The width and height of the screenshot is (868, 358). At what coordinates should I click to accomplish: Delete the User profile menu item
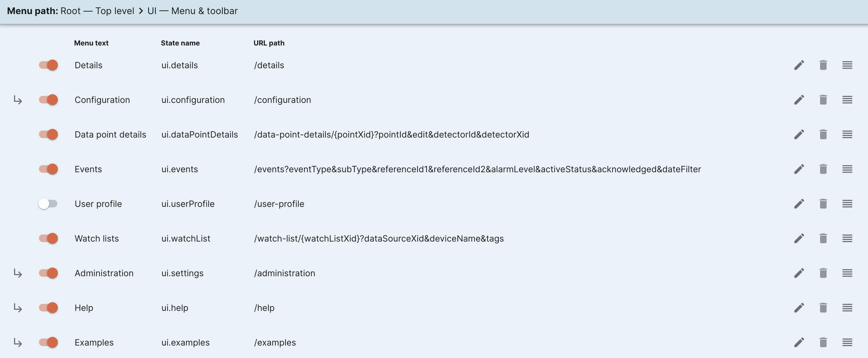coord(823,204)
